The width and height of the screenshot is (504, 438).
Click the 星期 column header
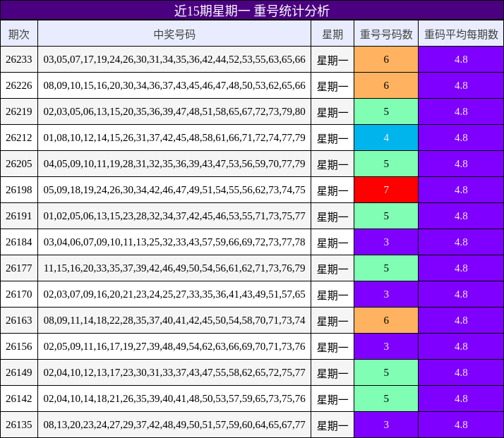coord(332,34)
